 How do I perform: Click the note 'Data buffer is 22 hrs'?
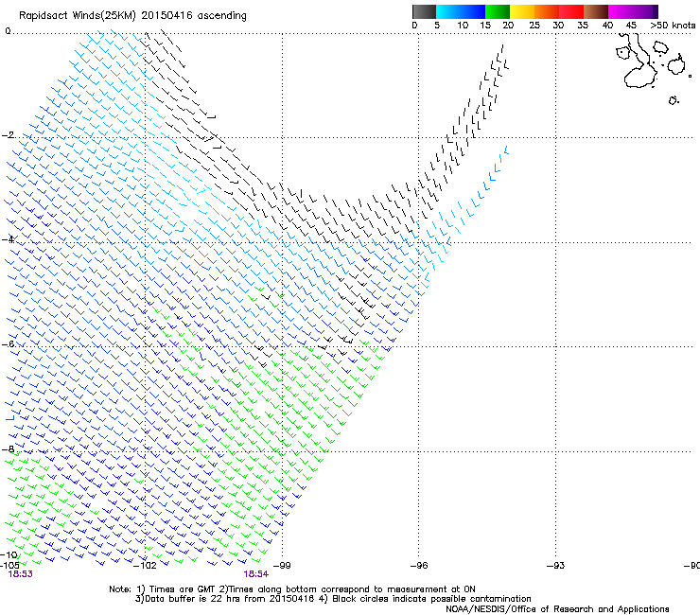pos(193,599)
